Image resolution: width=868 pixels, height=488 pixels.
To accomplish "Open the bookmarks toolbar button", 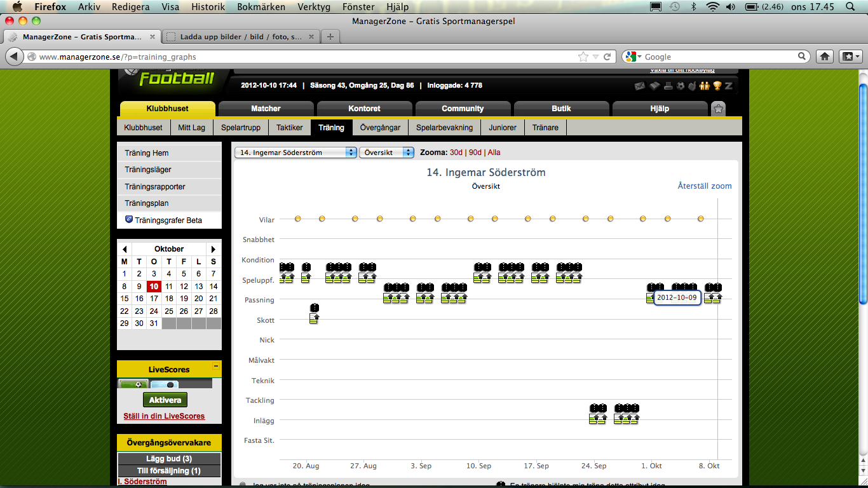I will (850, 57).
